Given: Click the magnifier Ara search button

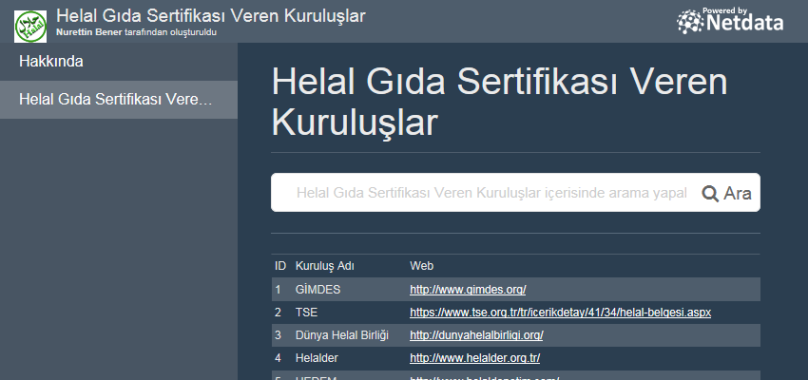Looking at the screenshot, I should pyautogui.click(x=727, y=193).
